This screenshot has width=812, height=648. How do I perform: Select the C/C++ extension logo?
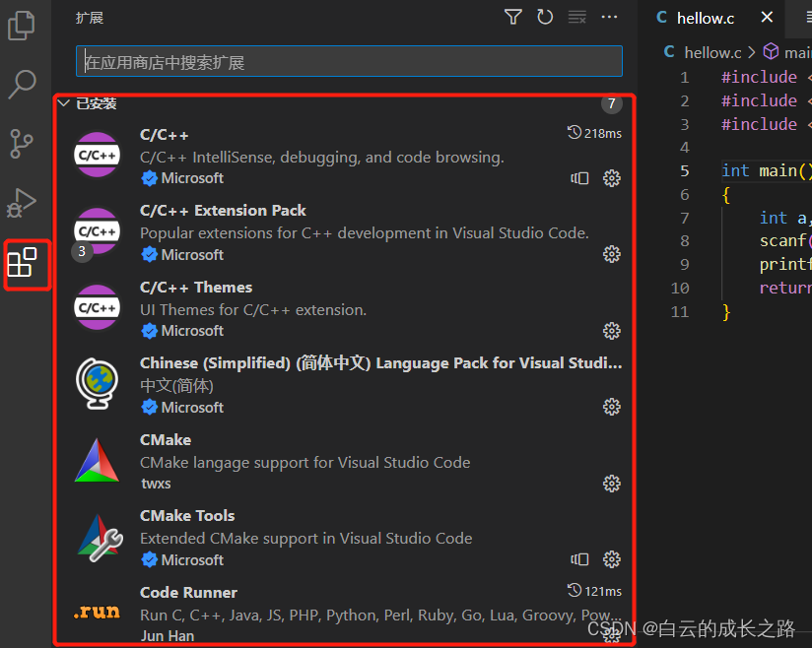[x=97, y=155]
